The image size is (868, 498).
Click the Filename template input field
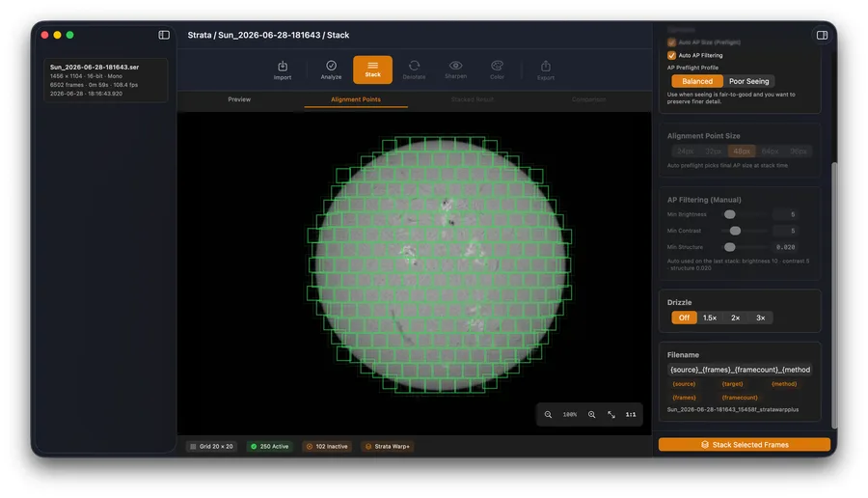pyautogui.click(x=740, y=370)
